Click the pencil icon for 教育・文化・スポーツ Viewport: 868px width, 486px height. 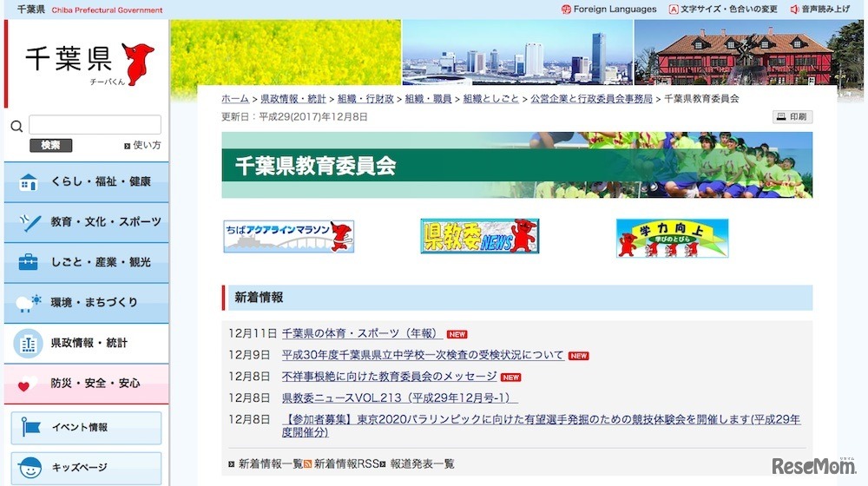click(x=29, y=222)
